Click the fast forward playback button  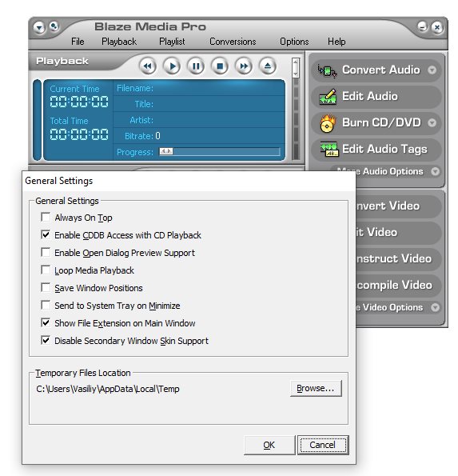[244, 66]
